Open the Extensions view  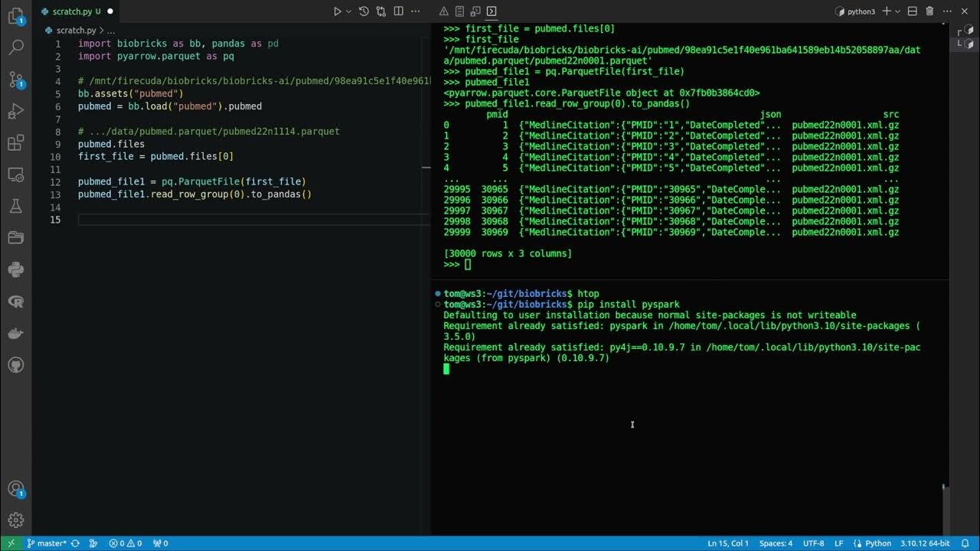(x=15, y=143)
